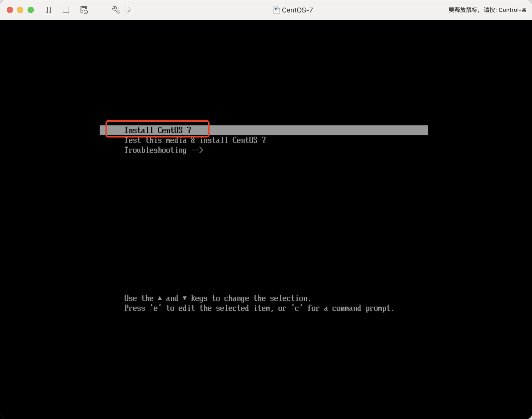Expand the toolbar forward chevron

click(129, 10)
